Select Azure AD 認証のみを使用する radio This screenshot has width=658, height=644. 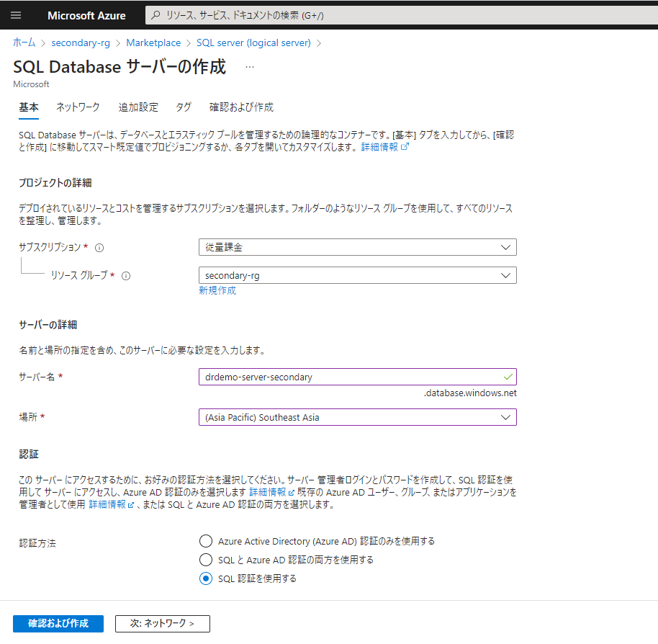click(x=206, y=541)
